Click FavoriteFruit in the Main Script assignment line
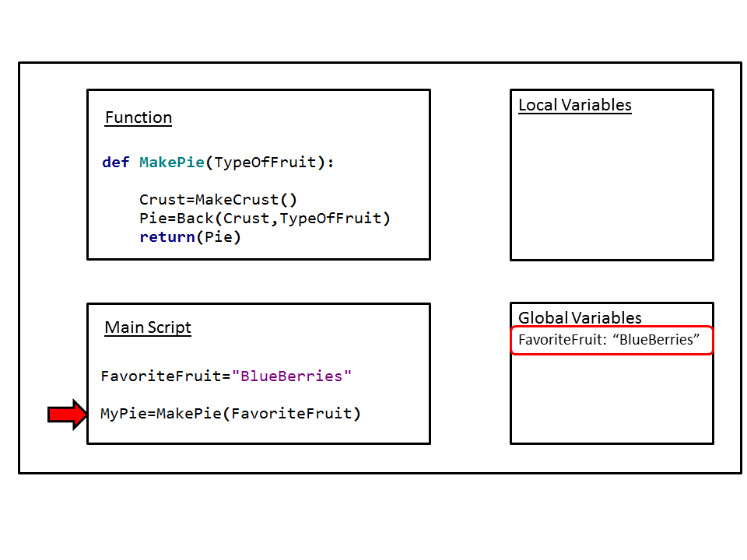Viewport: 747px width, 560px height. [x=161, y=376]
